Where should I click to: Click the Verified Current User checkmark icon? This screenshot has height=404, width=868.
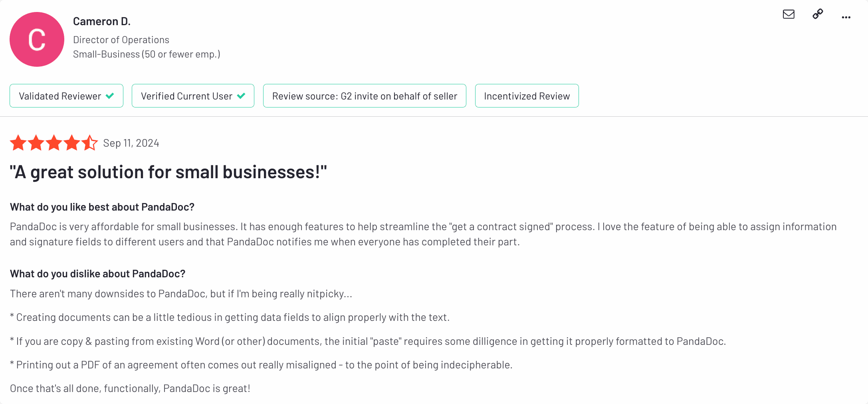(241, 96)
